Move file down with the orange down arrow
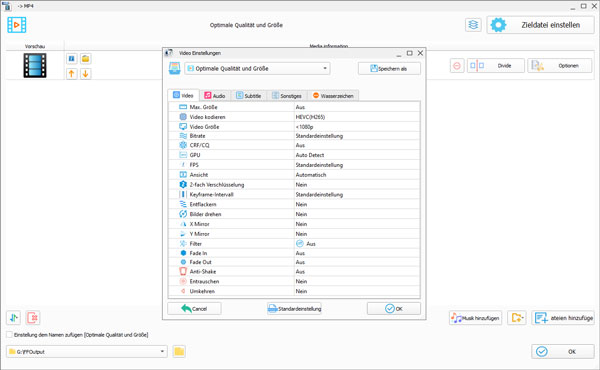 (85, 73)
